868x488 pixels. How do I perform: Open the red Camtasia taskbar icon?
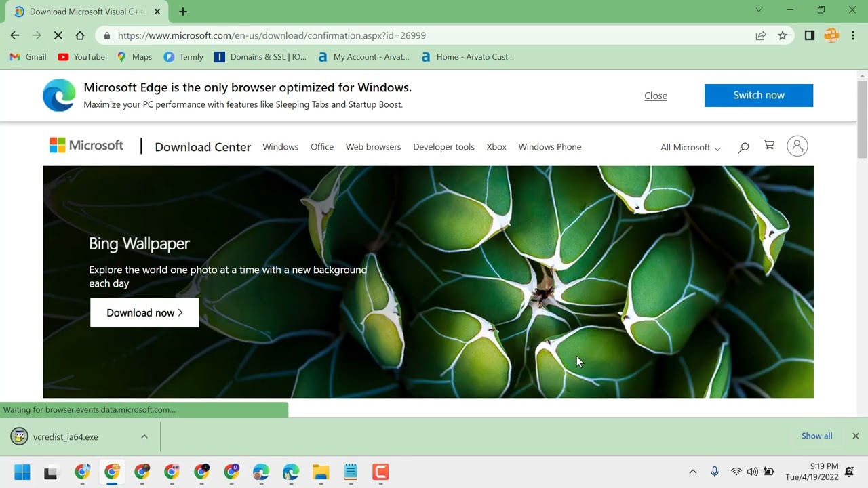tap(380, 472)
